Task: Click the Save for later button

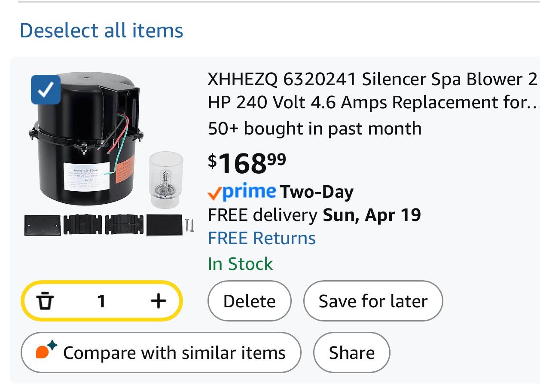Action: pyautogui.click(x=373, y=301)
